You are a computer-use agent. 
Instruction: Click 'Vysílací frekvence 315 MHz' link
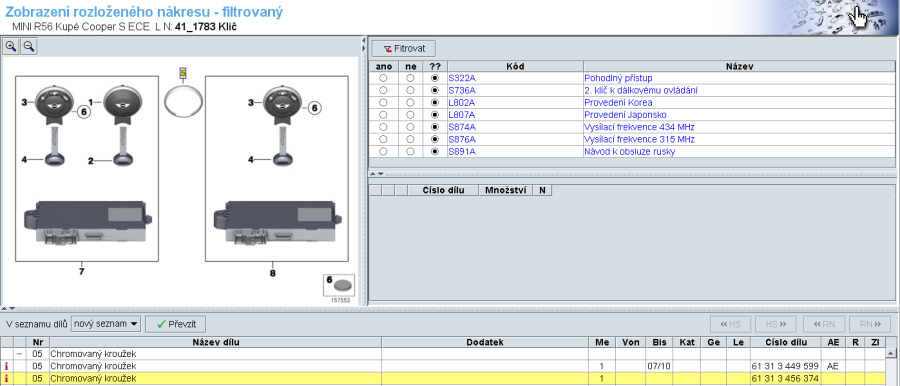(x=639, y=139)
